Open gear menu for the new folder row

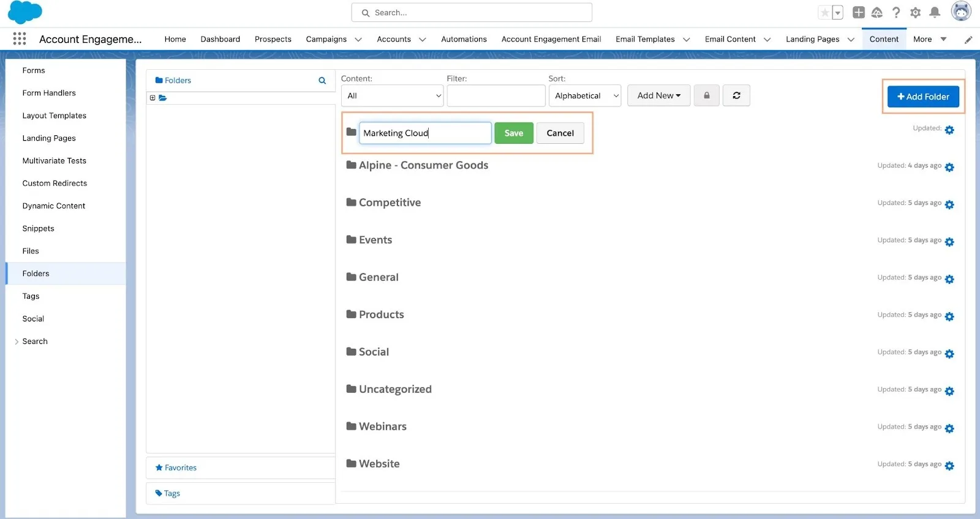(x=949, y=130)
